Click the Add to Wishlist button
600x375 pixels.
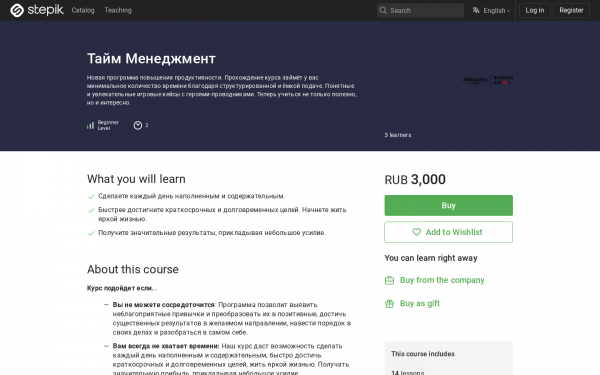(x=448, y=232)
